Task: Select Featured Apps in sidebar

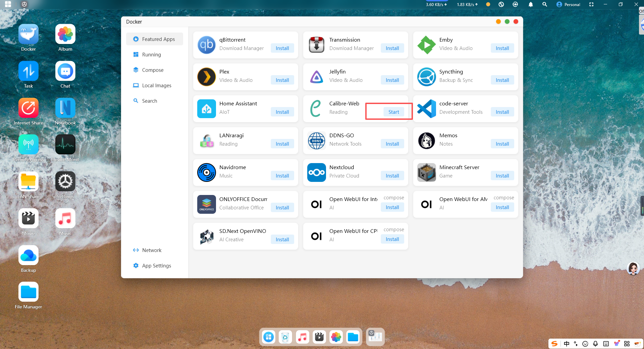Action: click(155, 39)
